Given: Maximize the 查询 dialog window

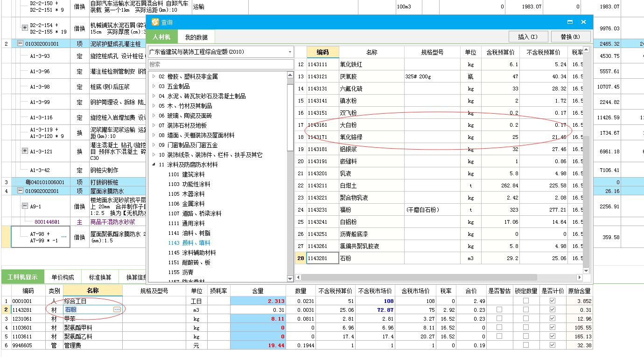Looking at the screenshot, I should coord(570,22).
